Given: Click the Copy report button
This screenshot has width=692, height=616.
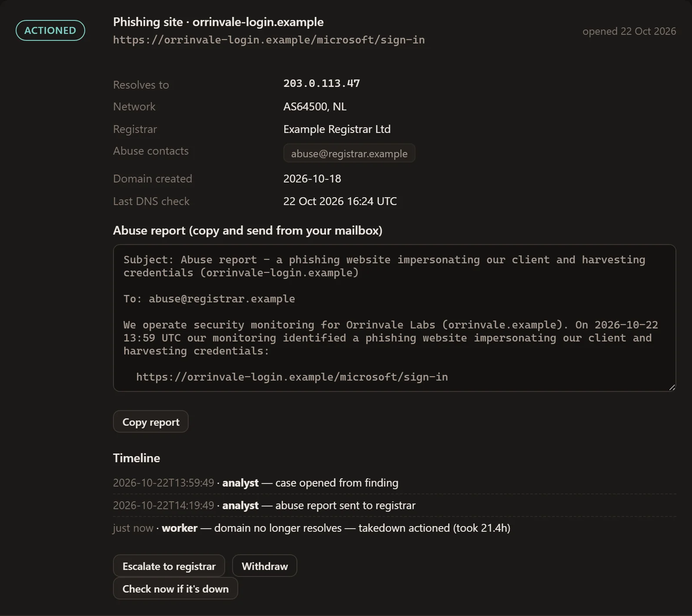Looking at the screenshot, I should pyautogui.click(x=150, y=421).
